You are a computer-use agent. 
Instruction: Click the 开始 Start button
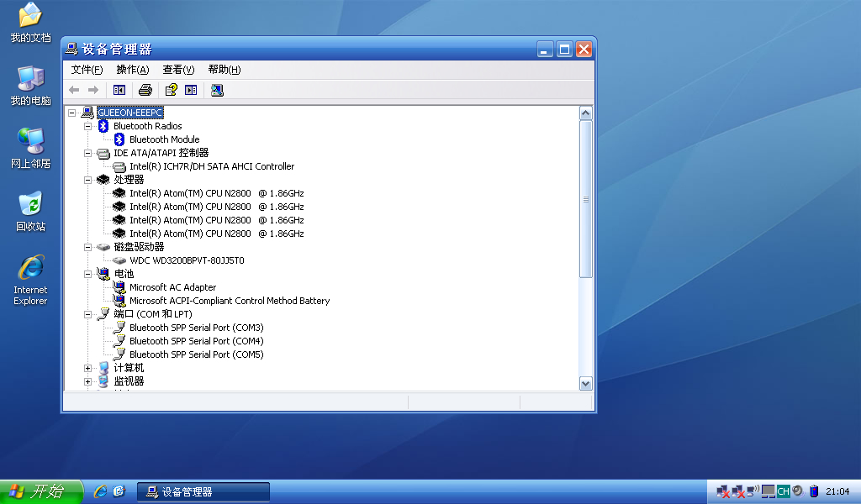click(x=40, y=491)
